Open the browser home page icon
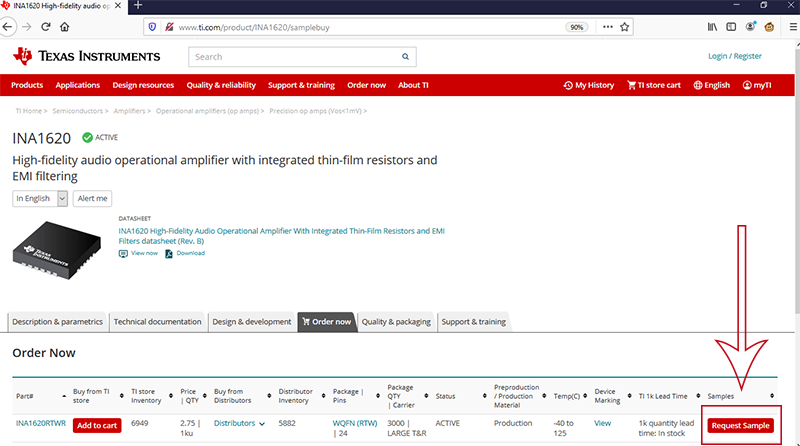800x446 pixels. click(64, 27)
